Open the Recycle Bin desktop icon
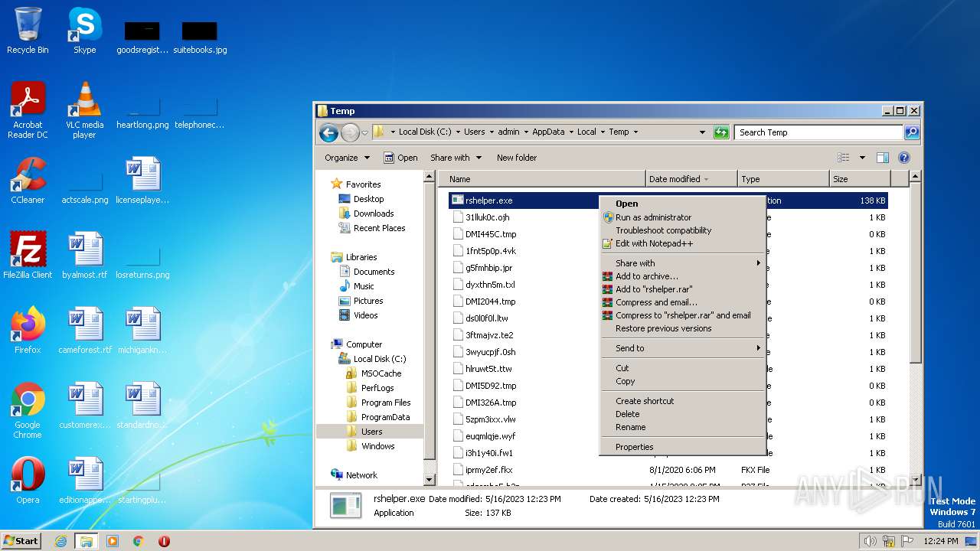Image resolution: width=980 pixels, height=551 pixels. coord(28,31)
